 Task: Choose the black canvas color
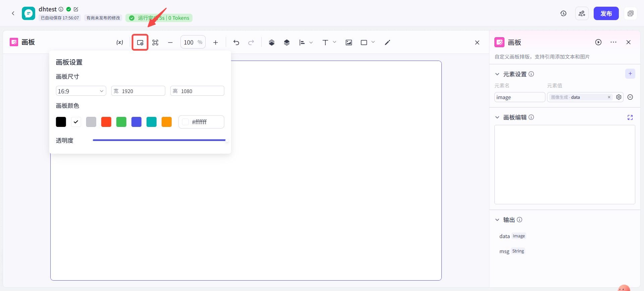[61, 122]
